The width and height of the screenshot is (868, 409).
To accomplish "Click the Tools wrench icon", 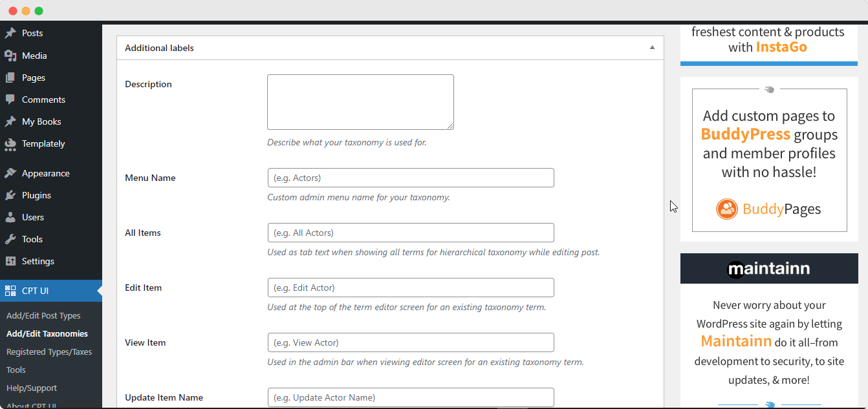I will tap(10, 239).
